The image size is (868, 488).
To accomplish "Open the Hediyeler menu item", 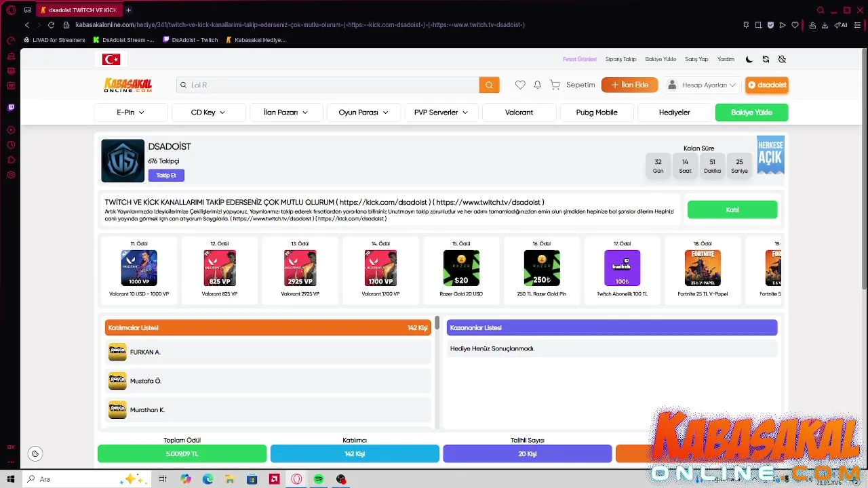I will click(x=675, y=113).
